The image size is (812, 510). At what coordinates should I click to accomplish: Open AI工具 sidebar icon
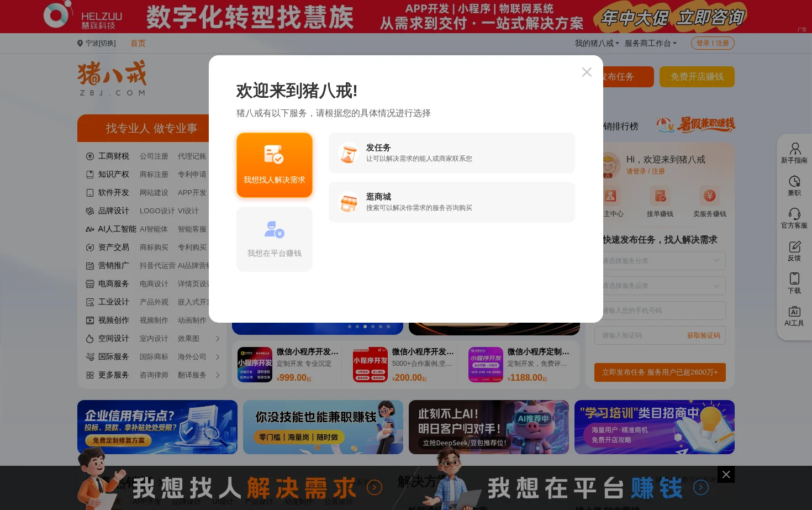click(x=794, y=316)
